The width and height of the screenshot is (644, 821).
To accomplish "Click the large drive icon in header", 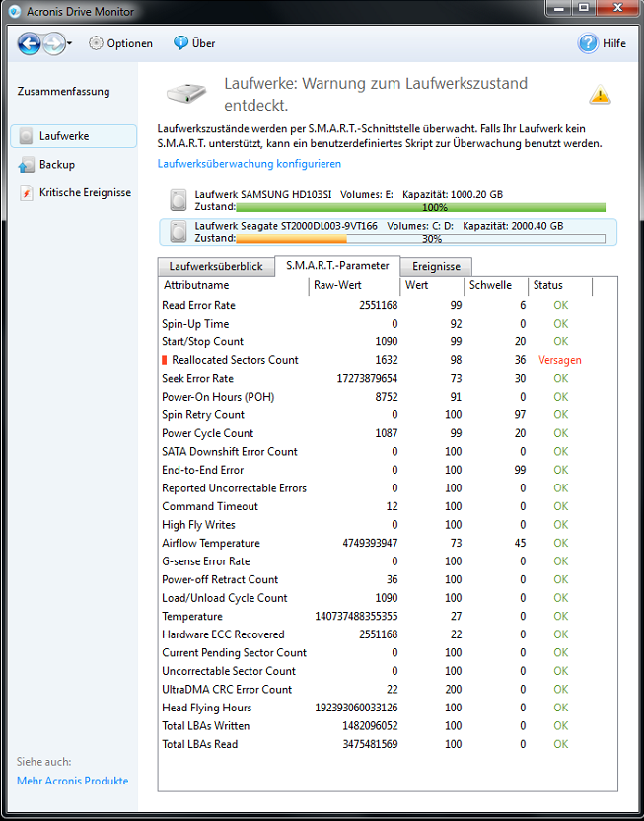I will (x=186, y=93).
